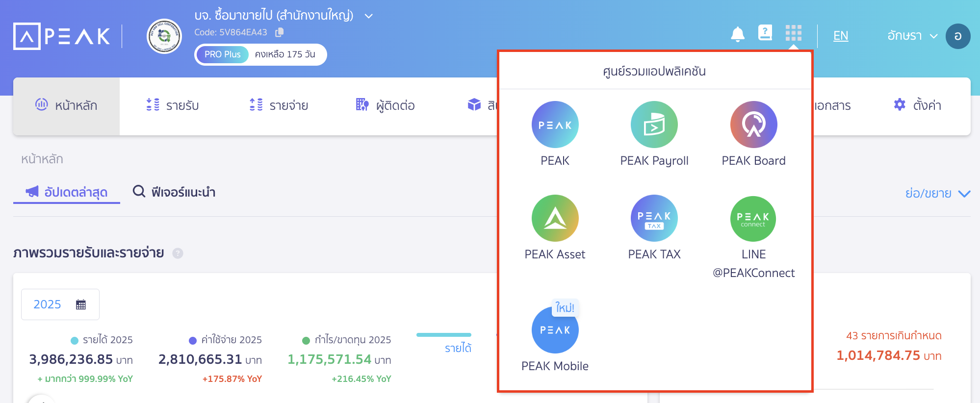Click the +175.87% YoY figure
980x403 pixels.
coord(232,379)
